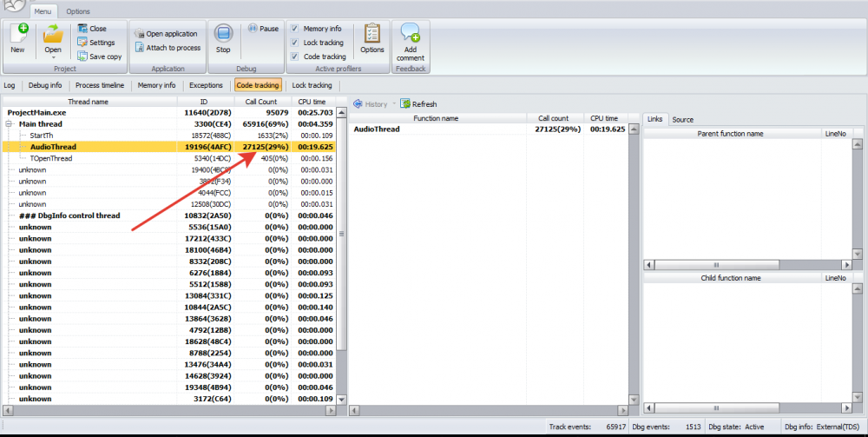Select the unknown thread with ID 5536(15A0)

170,227
